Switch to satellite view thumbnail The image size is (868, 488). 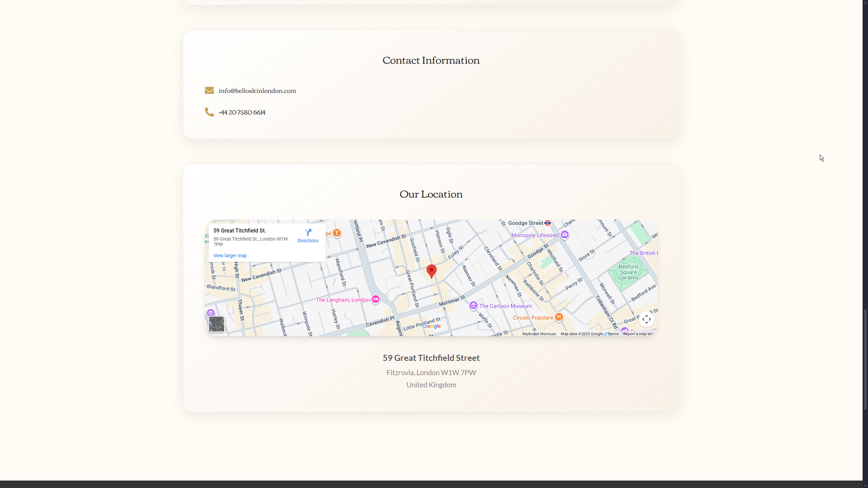217,324
